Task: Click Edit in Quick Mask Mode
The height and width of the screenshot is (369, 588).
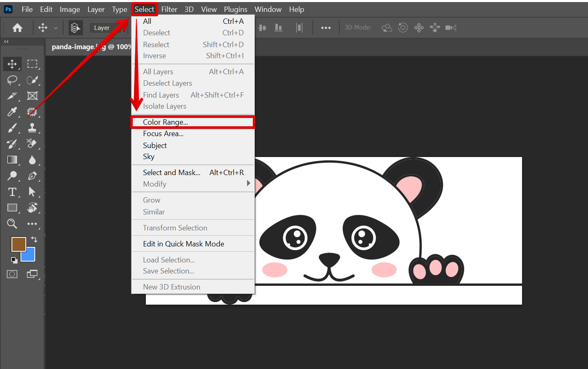Action: 184,244
